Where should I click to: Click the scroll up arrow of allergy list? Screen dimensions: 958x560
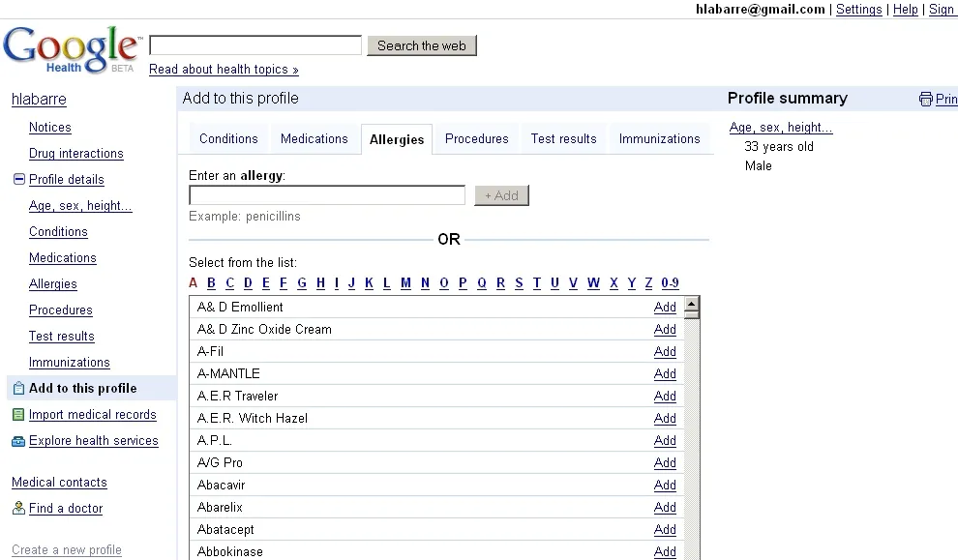pos(692,304)
